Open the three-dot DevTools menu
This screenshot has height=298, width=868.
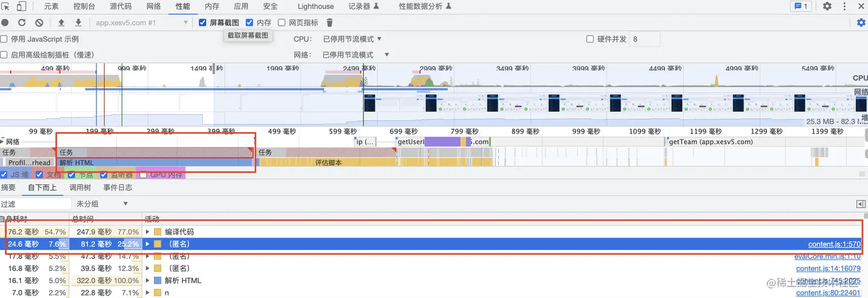pos(844,6)
